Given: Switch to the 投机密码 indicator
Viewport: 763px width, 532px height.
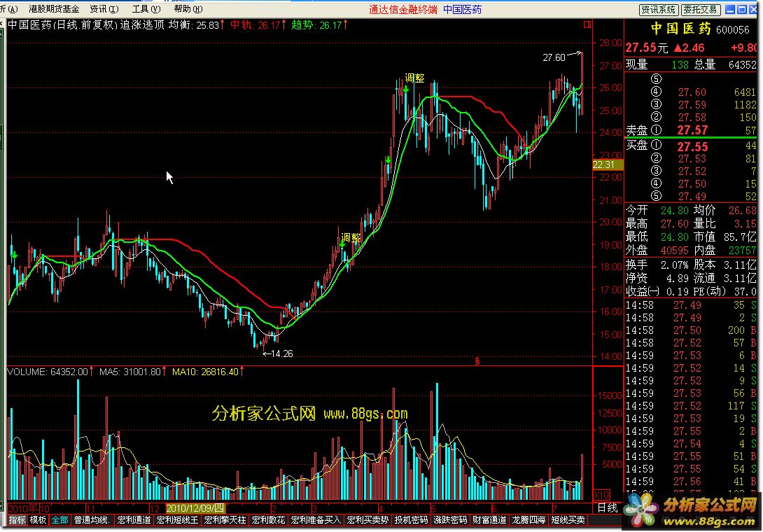Looking at the screenshot, I should [x=411, y=520].
